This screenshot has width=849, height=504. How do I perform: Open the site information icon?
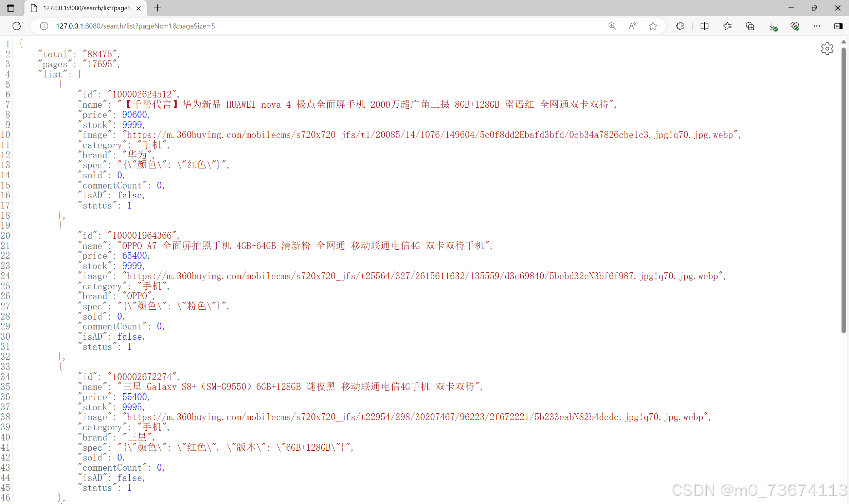point(44,26)
